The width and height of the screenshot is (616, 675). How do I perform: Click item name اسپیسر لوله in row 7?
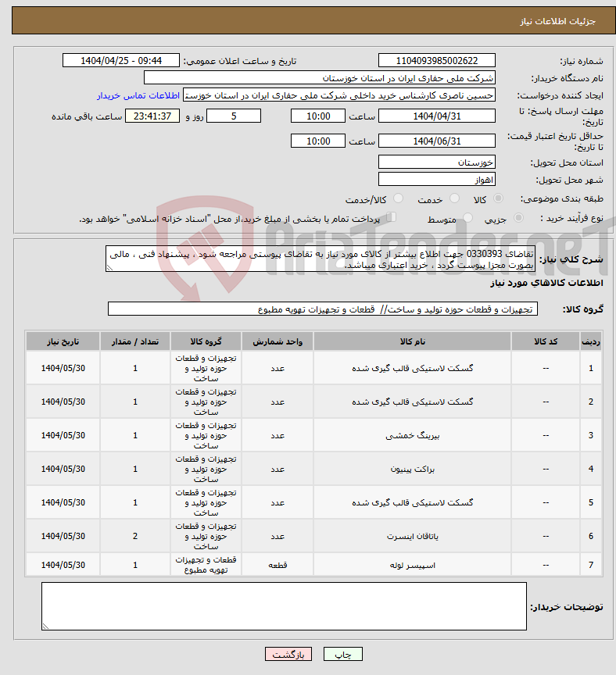coord(412,565)
